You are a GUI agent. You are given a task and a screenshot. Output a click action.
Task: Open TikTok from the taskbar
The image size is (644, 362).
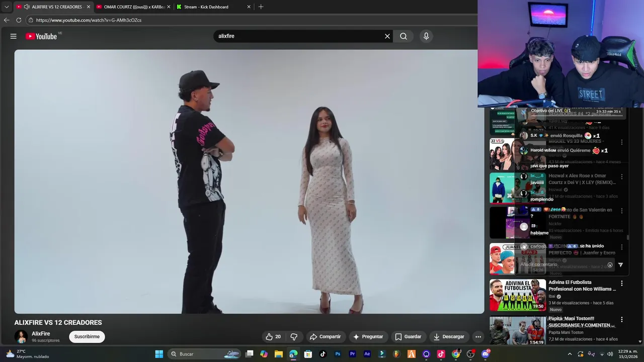(323, 354)
